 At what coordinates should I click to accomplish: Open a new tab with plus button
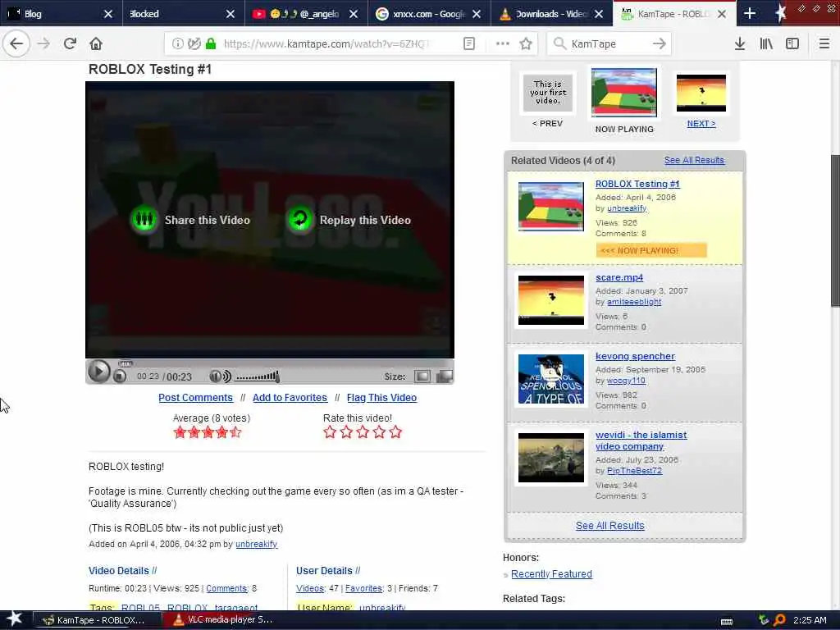coord(750,13)
